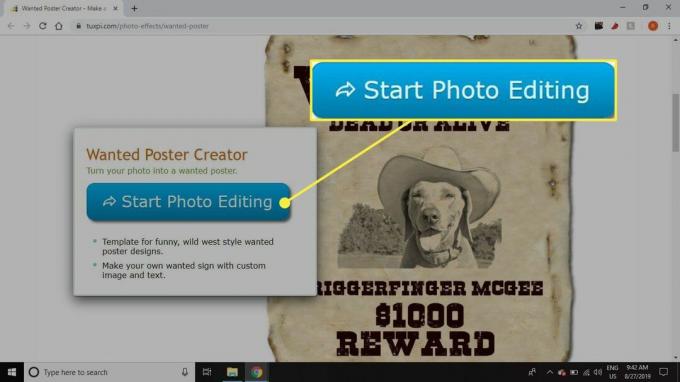Go to the browser home page icon
Screen dimensions: 680x382
(59, 26)
